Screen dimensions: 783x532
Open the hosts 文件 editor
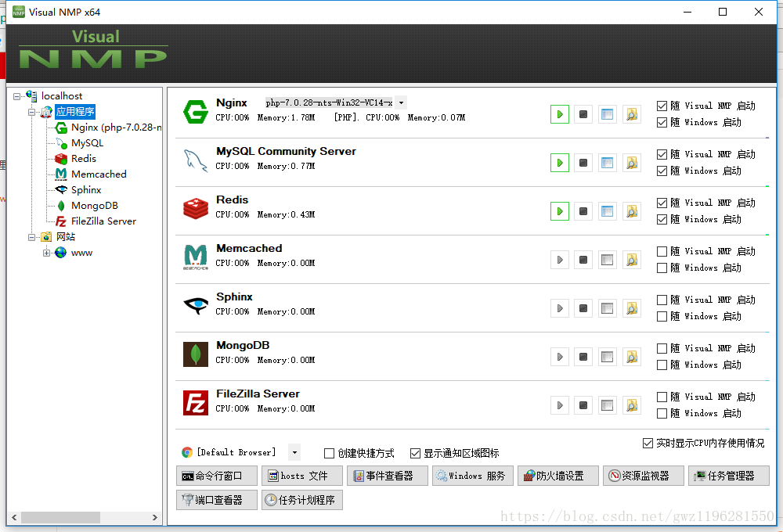click(302, 476)
